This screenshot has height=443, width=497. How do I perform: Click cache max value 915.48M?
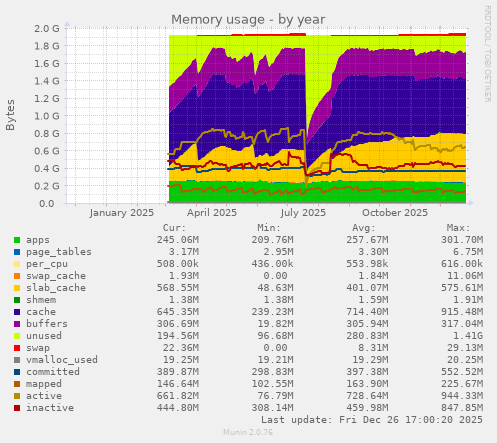462,312
